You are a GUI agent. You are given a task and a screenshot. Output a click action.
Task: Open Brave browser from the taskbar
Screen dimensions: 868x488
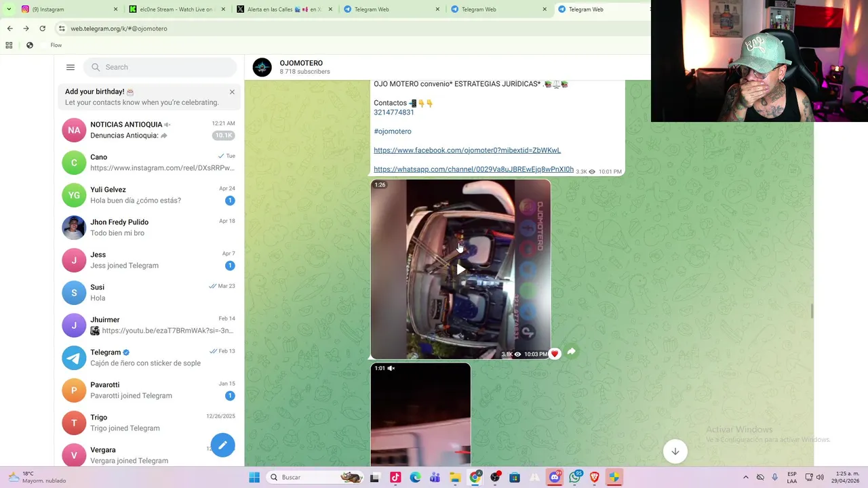coord(595,477)
